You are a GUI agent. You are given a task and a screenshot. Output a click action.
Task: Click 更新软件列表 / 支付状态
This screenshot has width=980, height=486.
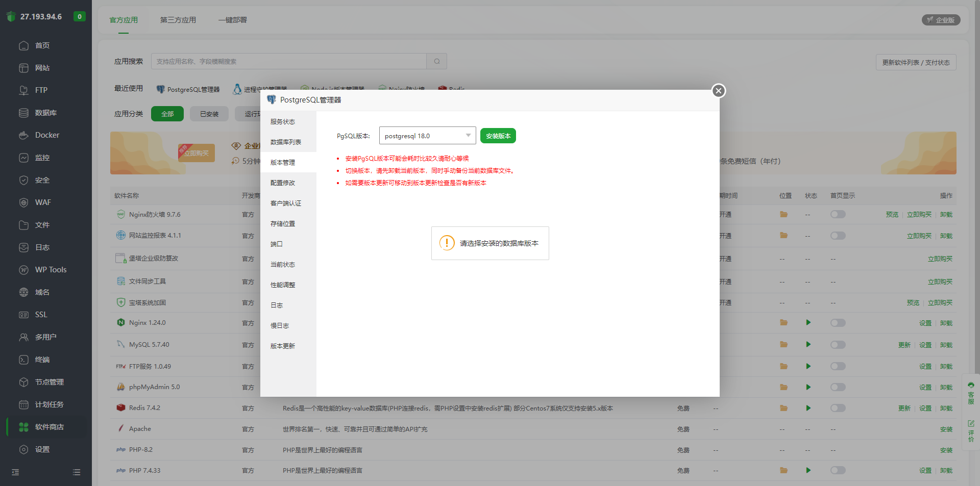tap(916, 62)
